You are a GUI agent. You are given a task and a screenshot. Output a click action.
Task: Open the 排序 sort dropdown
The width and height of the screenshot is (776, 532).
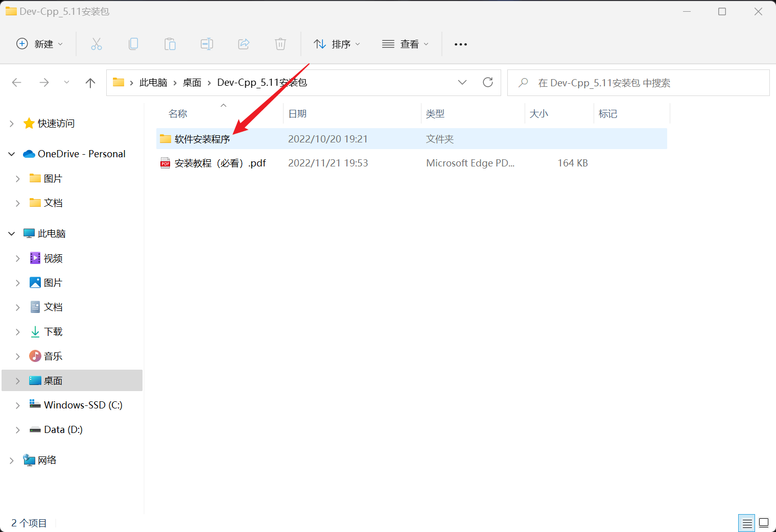tap(337, 44)
